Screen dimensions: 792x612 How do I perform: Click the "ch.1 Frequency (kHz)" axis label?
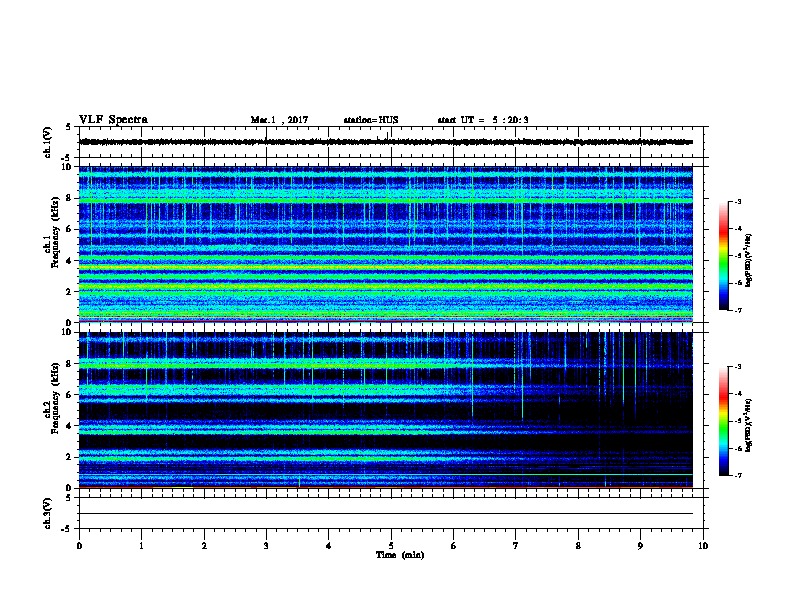[52, 233]
